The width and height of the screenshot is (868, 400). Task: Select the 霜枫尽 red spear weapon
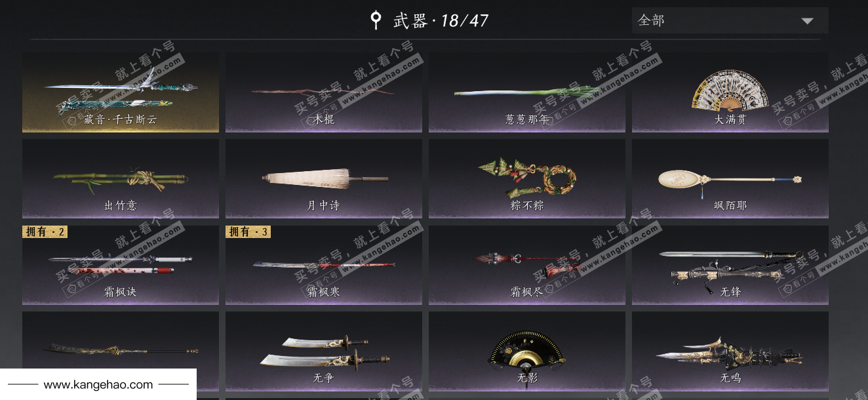(527, 265)
